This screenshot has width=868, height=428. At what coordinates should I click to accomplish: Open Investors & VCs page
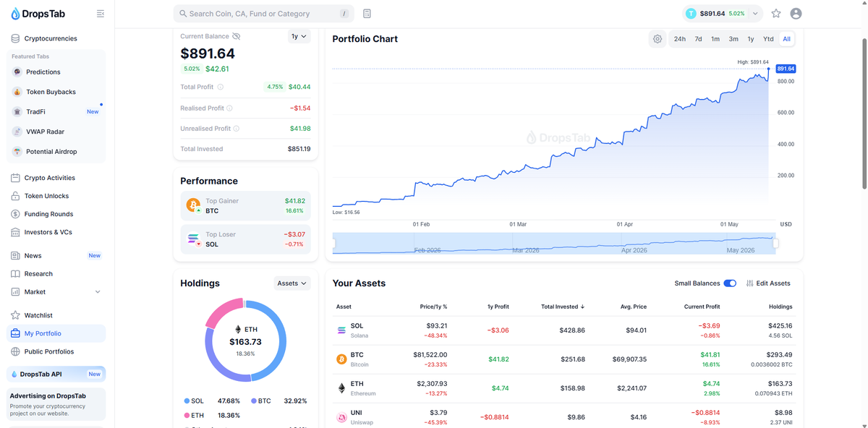56,232
